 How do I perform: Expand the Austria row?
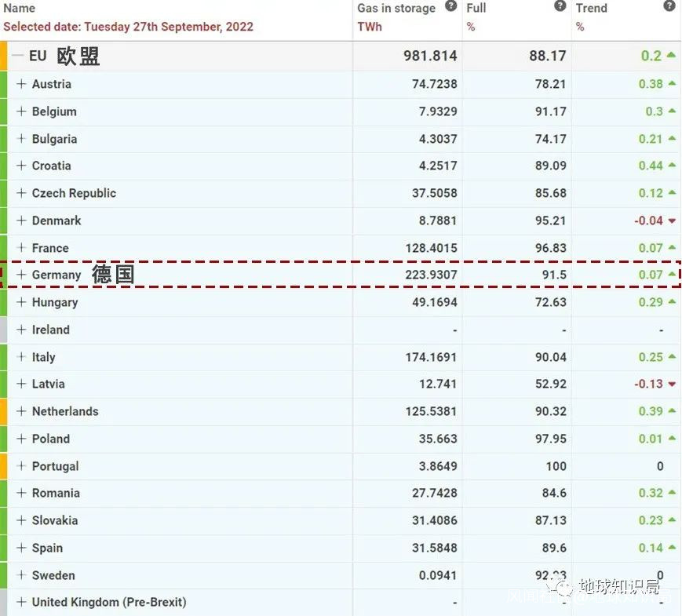(21, 84)
